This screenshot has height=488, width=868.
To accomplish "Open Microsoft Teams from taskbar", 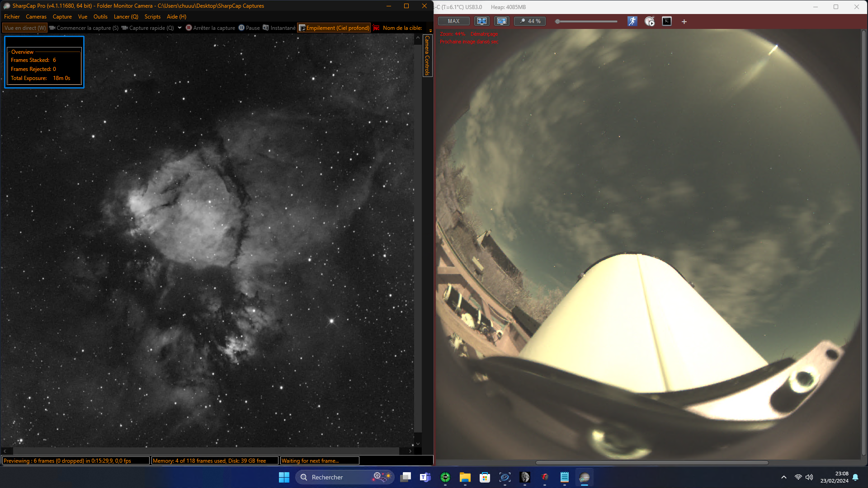I will pyautogui.click(x=425, y=477).
